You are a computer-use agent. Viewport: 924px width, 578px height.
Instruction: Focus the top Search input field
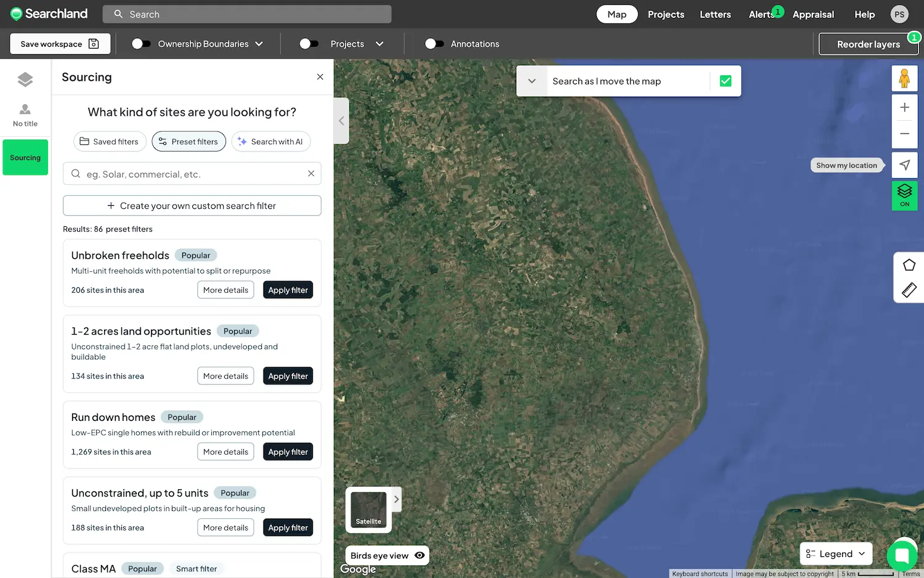[x=246, y=14]
